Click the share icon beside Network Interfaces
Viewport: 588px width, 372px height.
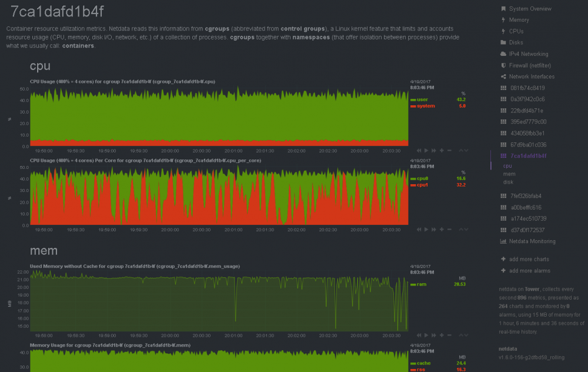(x=503, y=77)
